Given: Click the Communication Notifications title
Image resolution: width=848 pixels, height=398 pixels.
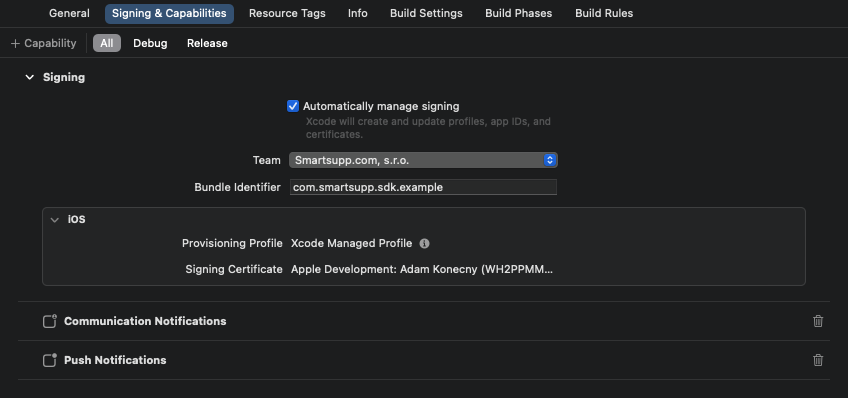Looking at the screenshot, I should coord(145,321).
